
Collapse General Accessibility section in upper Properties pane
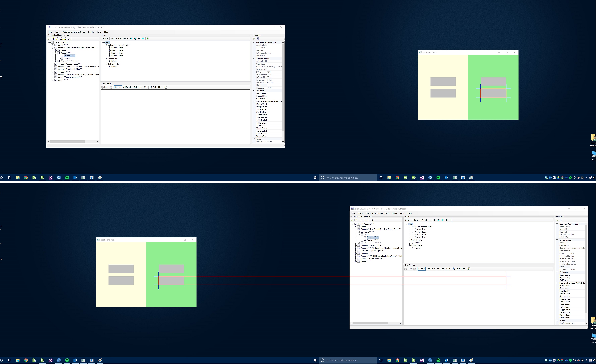pyautogui.click(x=254, y=42)
